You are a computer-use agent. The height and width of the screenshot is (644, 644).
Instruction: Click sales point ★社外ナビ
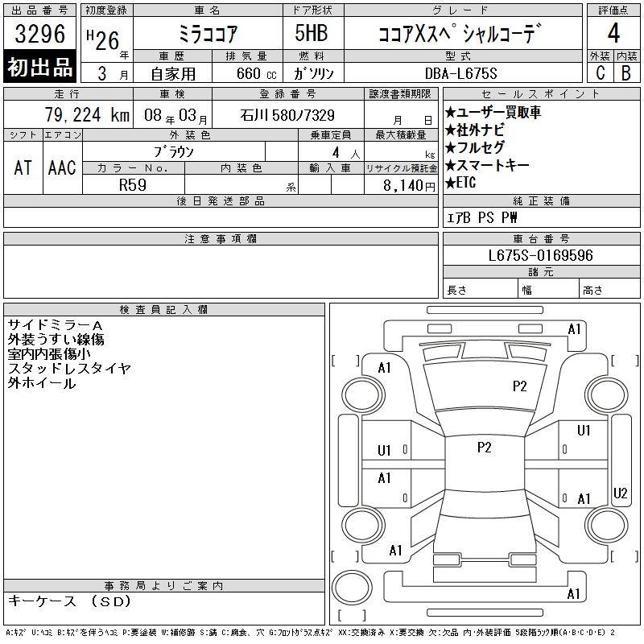tap(474, 130)
